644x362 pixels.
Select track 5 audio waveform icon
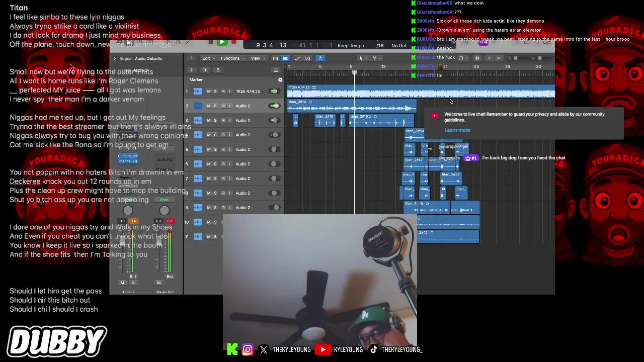point(198,149)
